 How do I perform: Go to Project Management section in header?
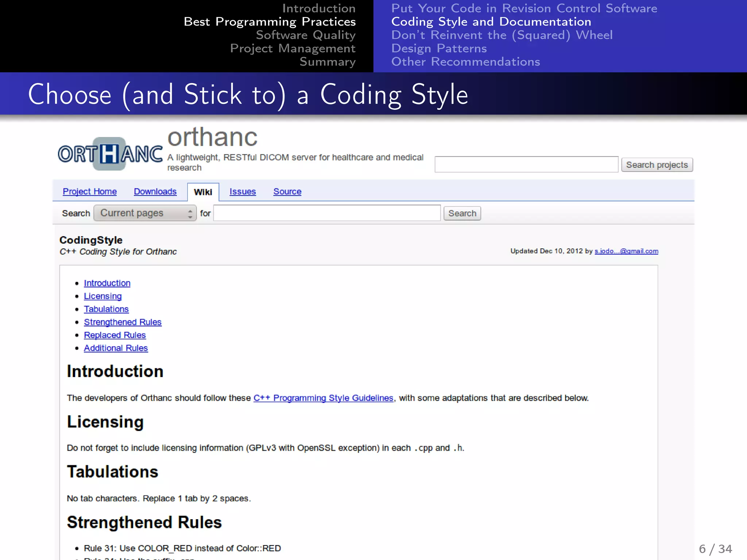(x=293, y=48)
